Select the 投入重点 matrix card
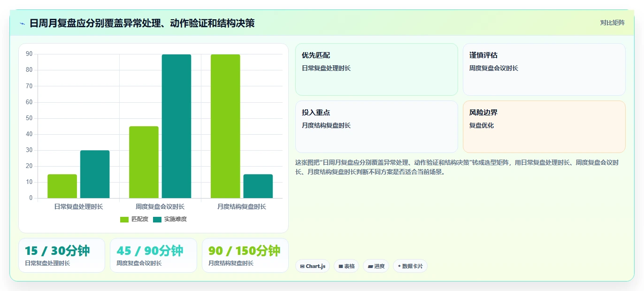The height and width of the screenshot is (291, 644). pyautogui.click(x=376, y=127)
